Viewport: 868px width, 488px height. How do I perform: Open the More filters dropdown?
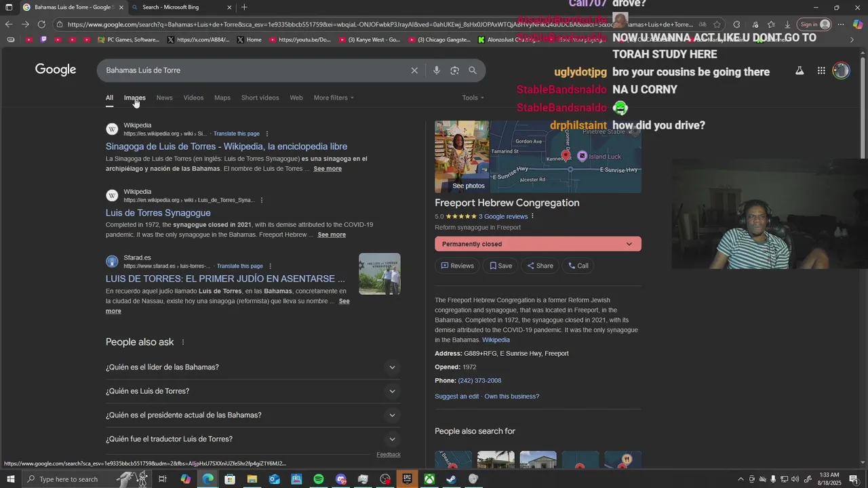click(x=334, y=98)
